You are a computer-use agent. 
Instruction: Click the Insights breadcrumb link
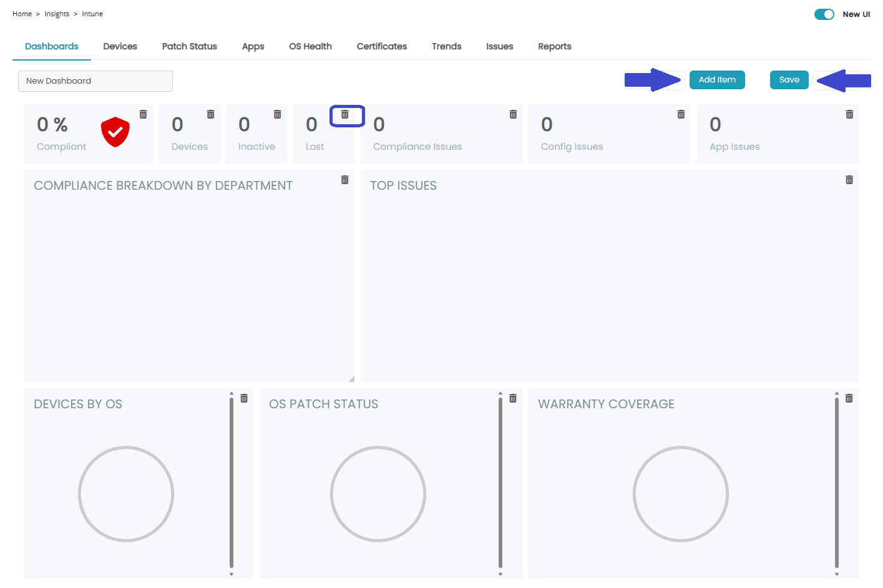click(x=57, y=14)
